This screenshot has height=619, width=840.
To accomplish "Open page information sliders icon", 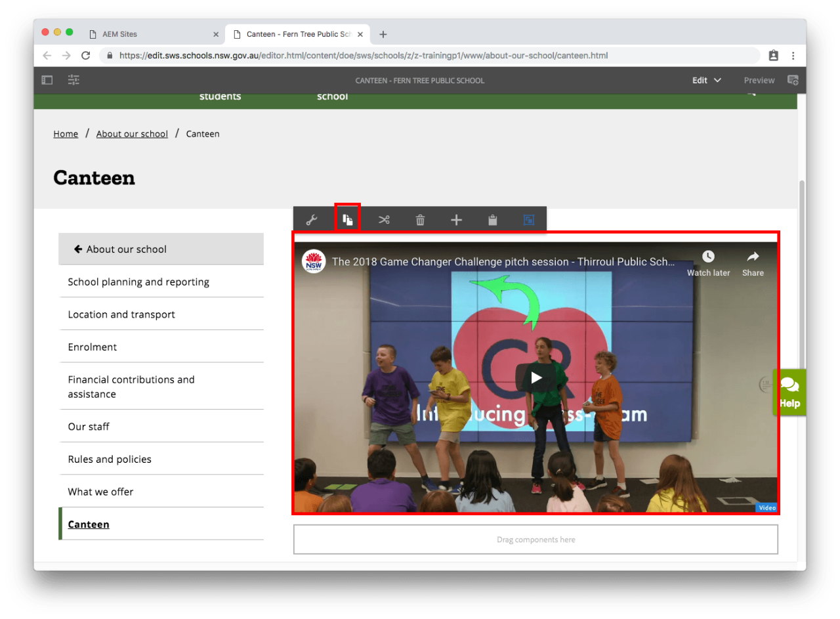I will coord(73,80).
